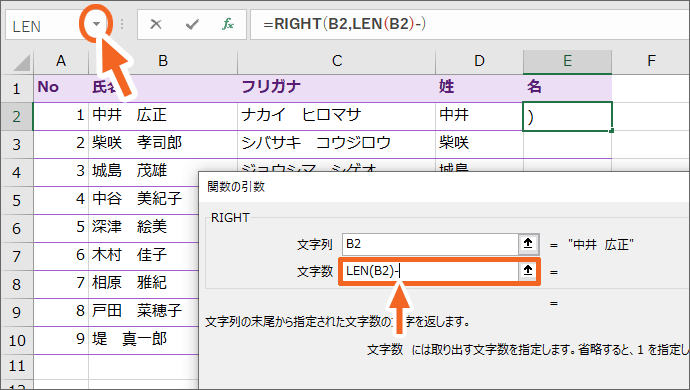This screenshot has width=690, height=390.
Task: Click cell 中谷 美紀子
Action: 144,200
